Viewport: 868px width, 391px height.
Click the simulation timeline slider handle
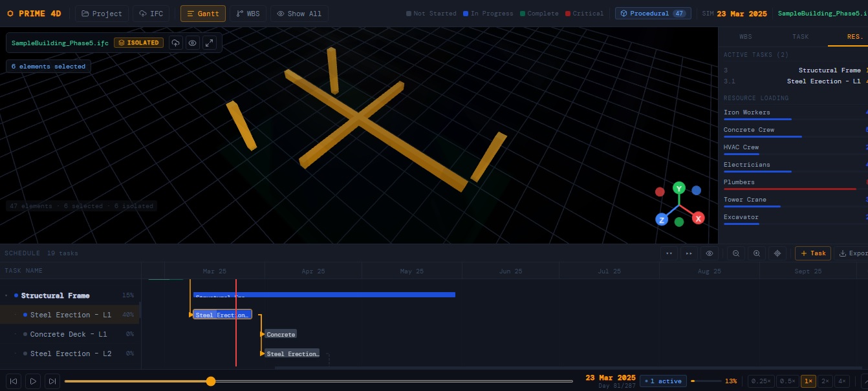[x=210, y=381]
